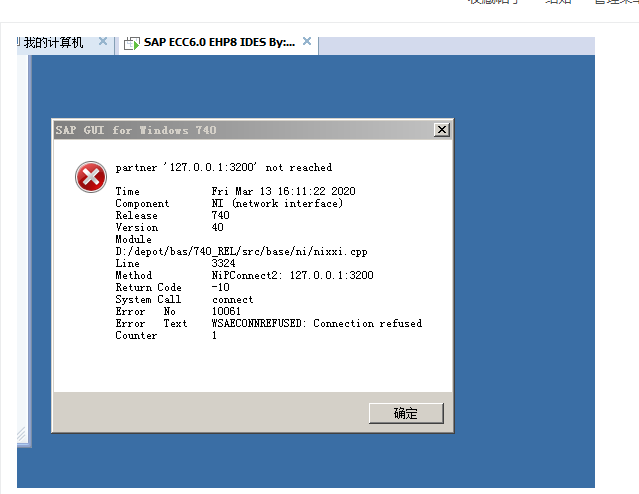The height and width of the screenshot is (494, 639).
Task: Click the VM play icon on the SAP ECC6.0 tab
Action: tap(132, 44)
